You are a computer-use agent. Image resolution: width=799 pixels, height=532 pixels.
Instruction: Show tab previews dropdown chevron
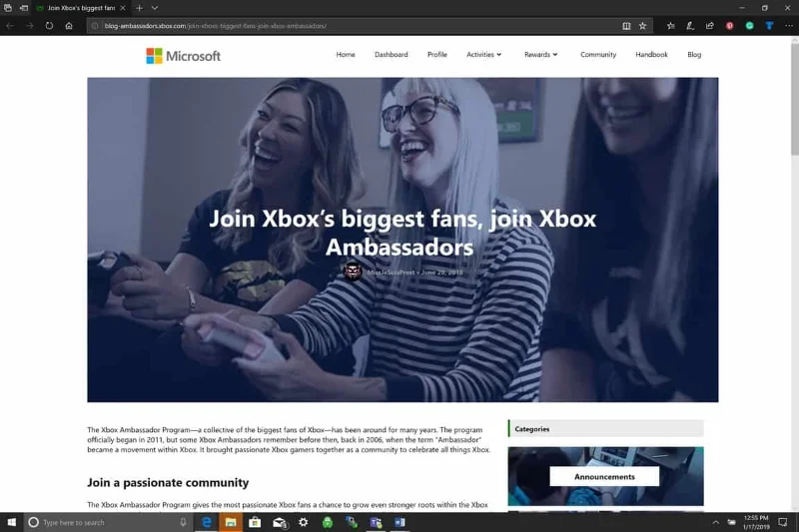tap(155, 8)
